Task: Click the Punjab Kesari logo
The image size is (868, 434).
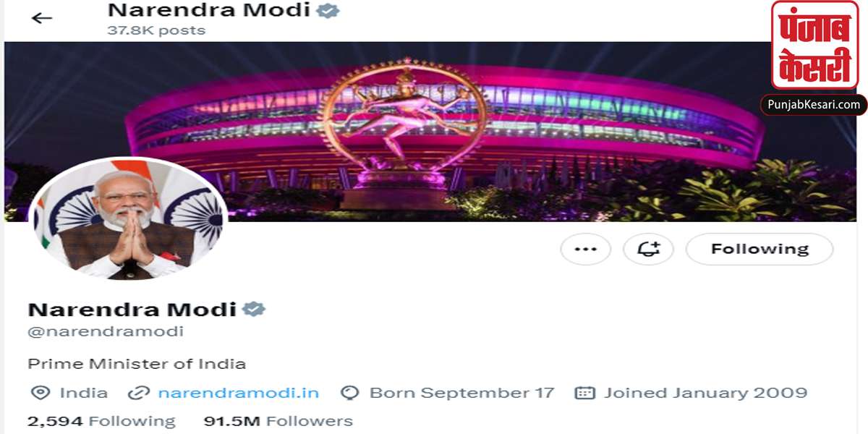Action: pyautogui.click(x=814, y=46)
